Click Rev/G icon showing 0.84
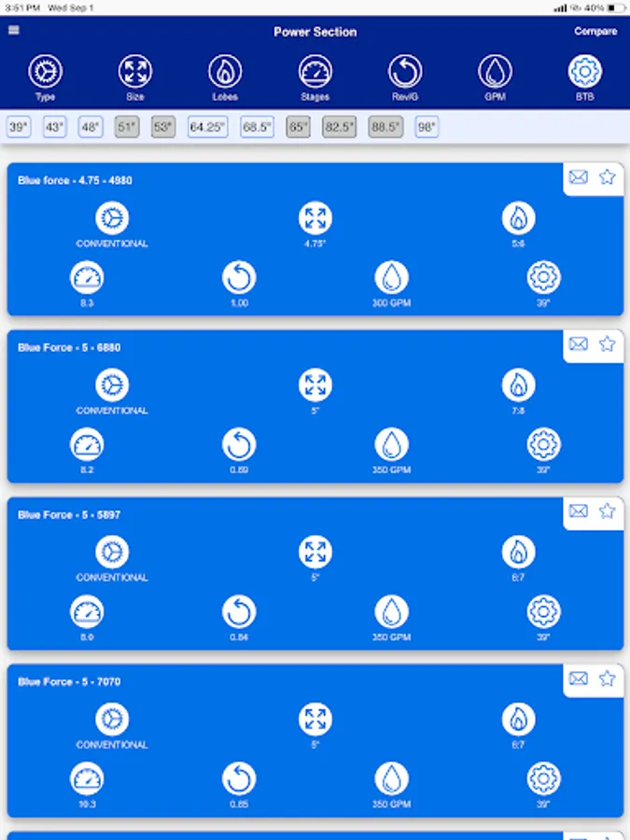 239,611
